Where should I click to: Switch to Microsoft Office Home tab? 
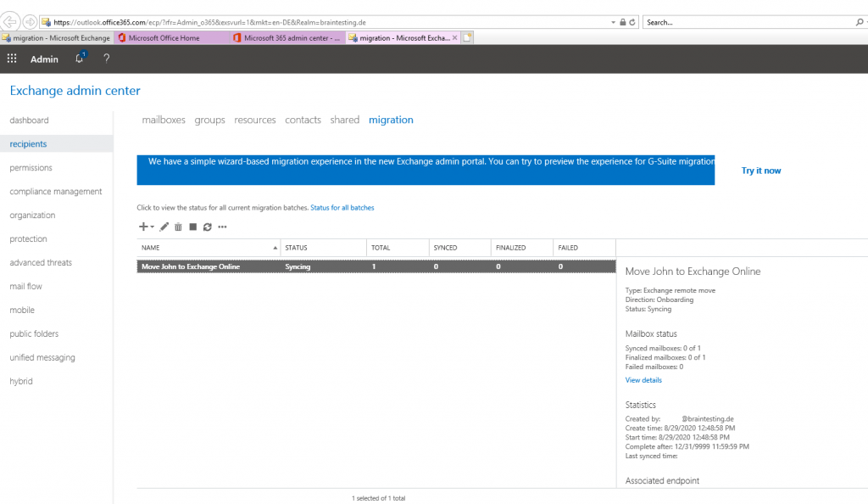[x=171, y=37]
